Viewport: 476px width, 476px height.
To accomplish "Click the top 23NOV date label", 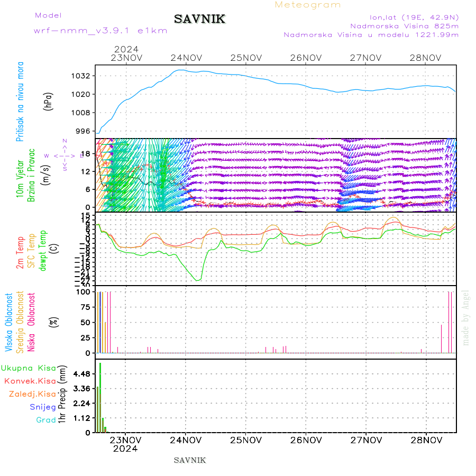I will click(x=126, y=58).
